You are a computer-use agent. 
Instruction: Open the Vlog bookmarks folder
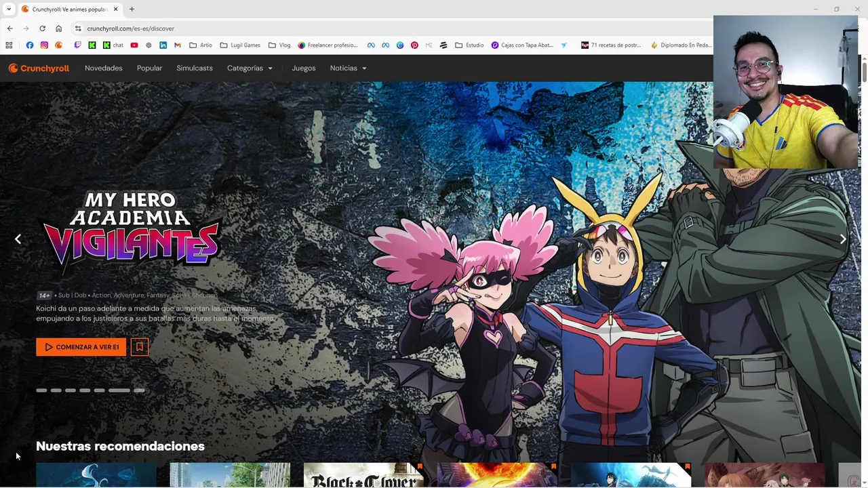[279, 45]
